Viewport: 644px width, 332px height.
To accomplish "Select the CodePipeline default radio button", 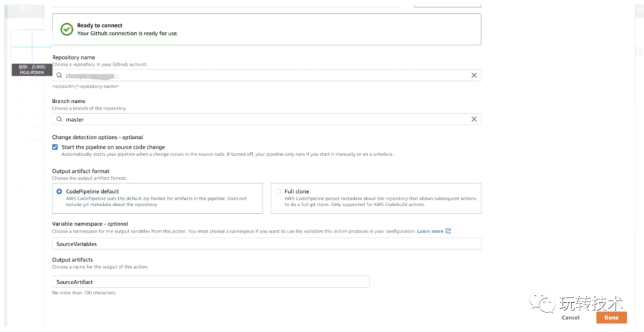I will click(59, 191).
